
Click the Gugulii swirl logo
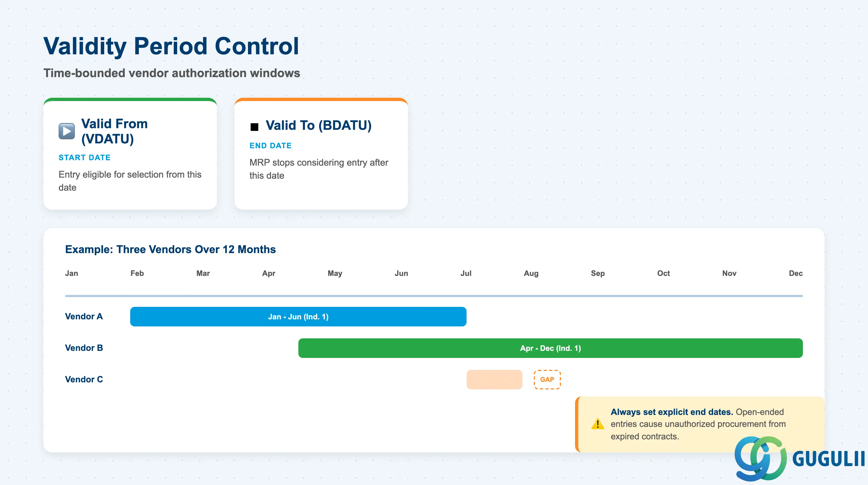point(761,458)
